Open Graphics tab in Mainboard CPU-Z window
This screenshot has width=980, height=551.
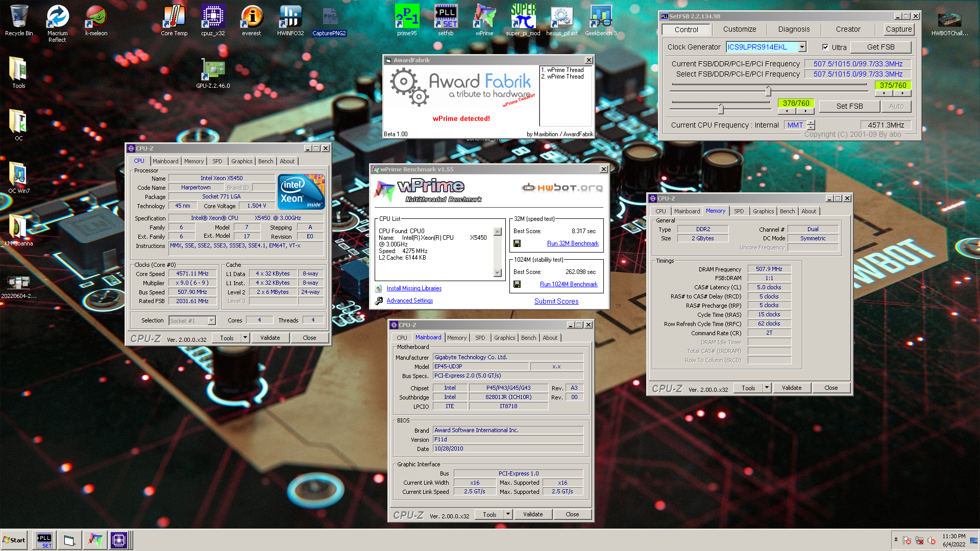click(x=504, y=338)
